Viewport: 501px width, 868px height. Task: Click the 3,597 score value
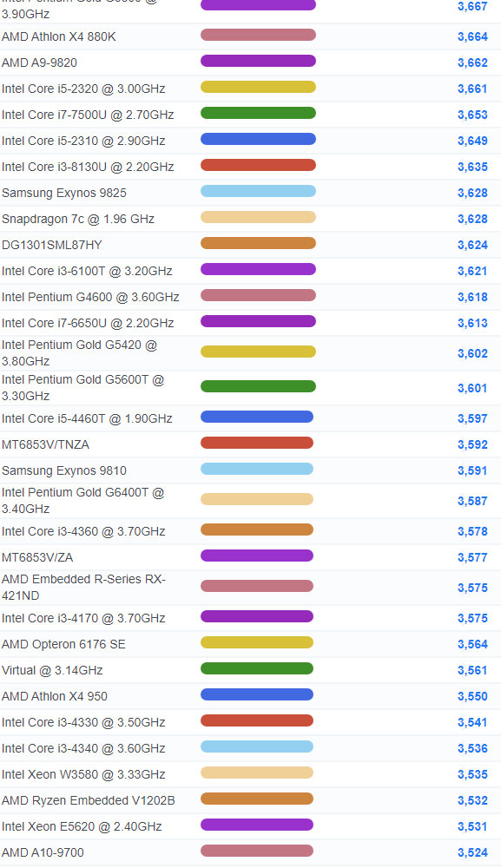(x=472, y=418)
